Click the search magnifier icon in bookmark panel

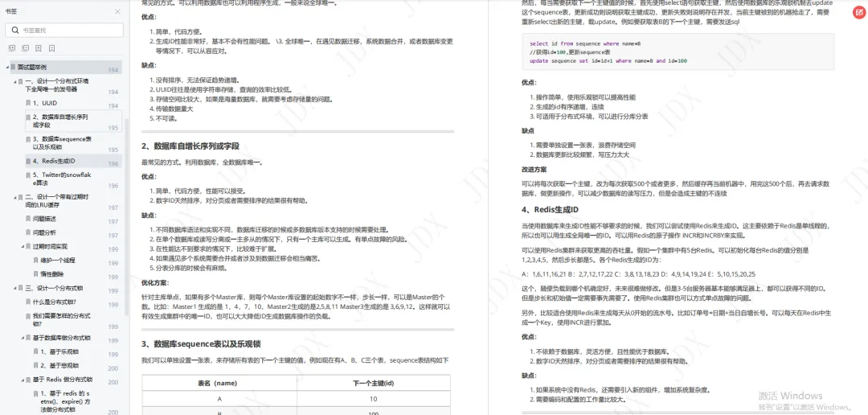(x=14, y=30)
